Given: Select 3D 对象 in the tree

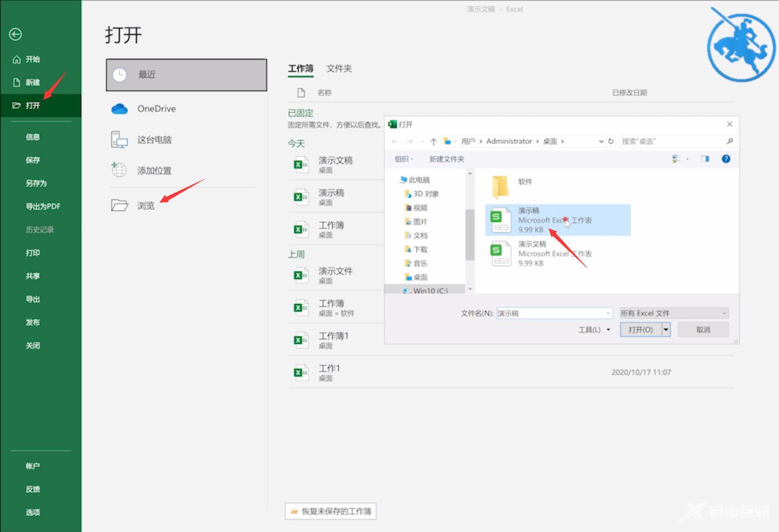Looking at the screenshot, I should tap(421, 194).
